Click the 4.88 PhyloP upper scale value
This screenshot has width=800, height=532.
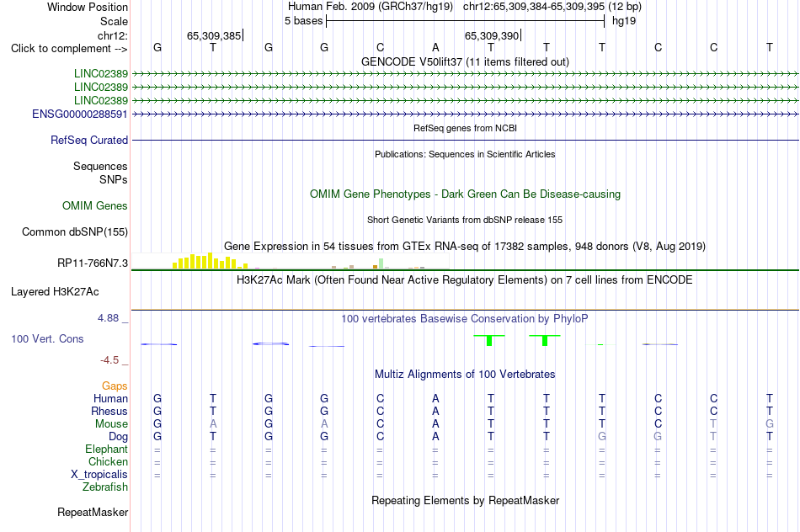(x=108, y=318)
